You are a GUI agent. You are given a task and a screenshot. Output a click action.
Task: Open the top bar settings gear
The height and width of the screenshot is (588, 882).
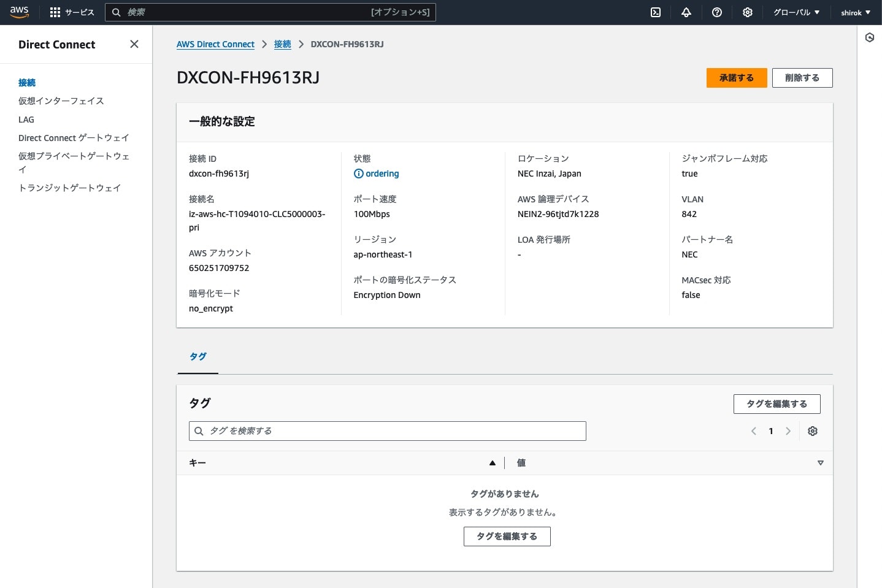click(748, 12)
